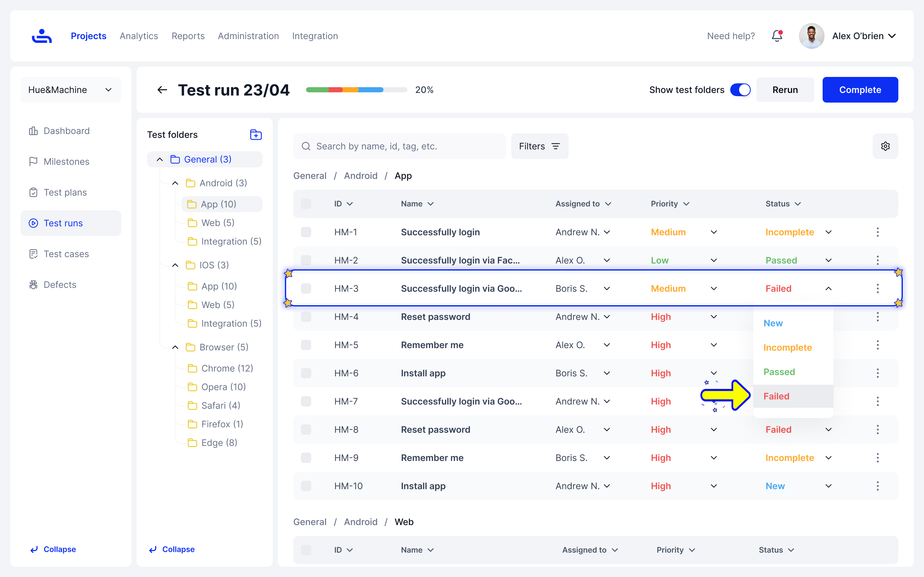Open table settings gear icon
Screen dimensions: 924x577
point(885,146)
